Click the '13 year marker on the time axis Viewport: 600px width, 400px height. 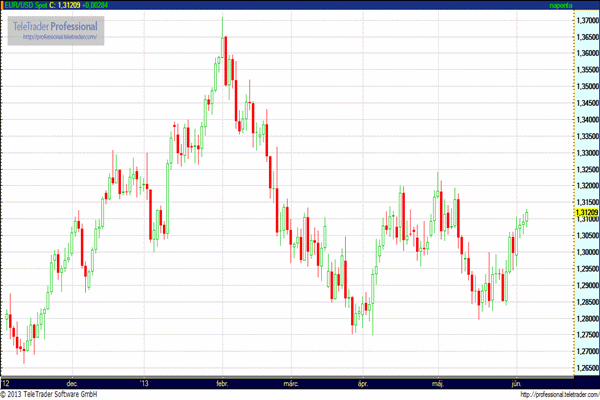(x=145, y=383)
